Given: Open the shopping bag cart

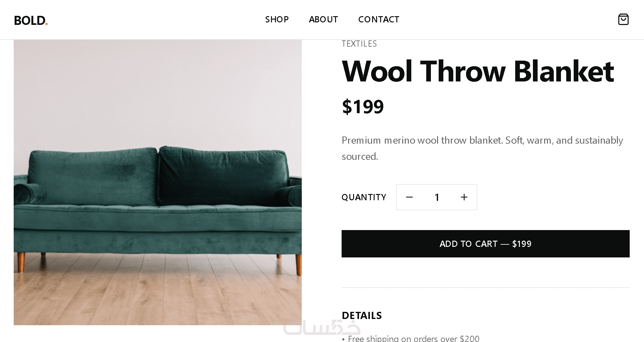Looking at the screenshot, I should tap(623, 19).
